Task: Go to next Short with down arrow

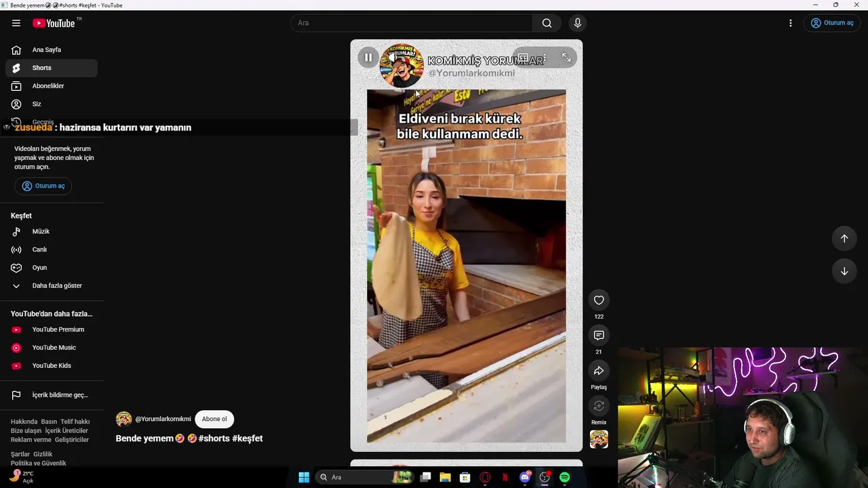Action: pos(844,271)
